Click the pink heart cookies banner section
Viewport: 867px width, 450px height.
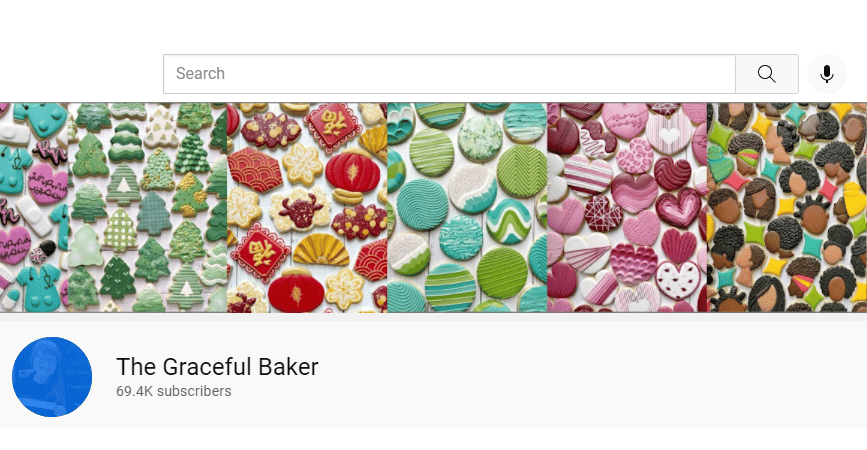[x=627, y=207]
